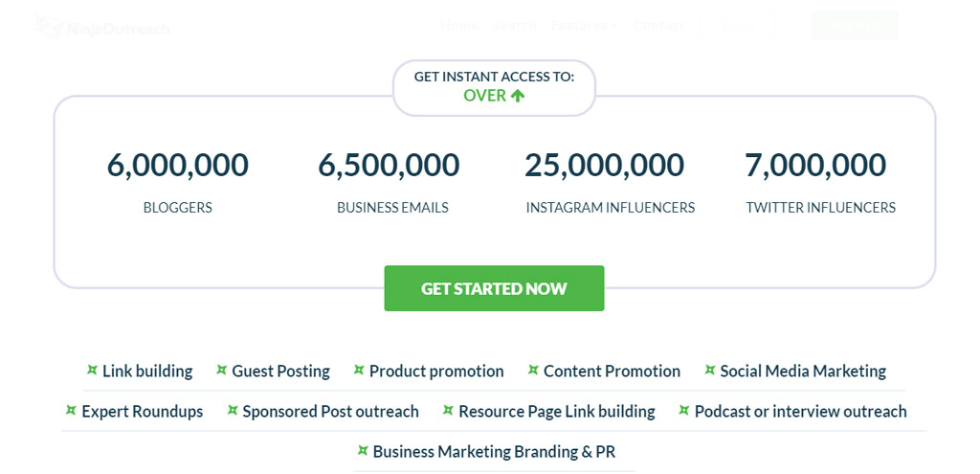980x474 pixels.
Task: Select Resource Page Link building text
Action: pyautogui.click(x=557, y=412)
